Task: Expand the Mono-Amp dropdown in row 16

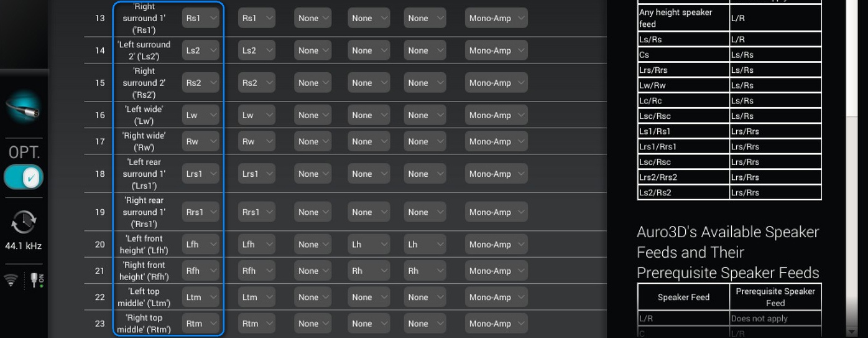Action: (496, 115)
